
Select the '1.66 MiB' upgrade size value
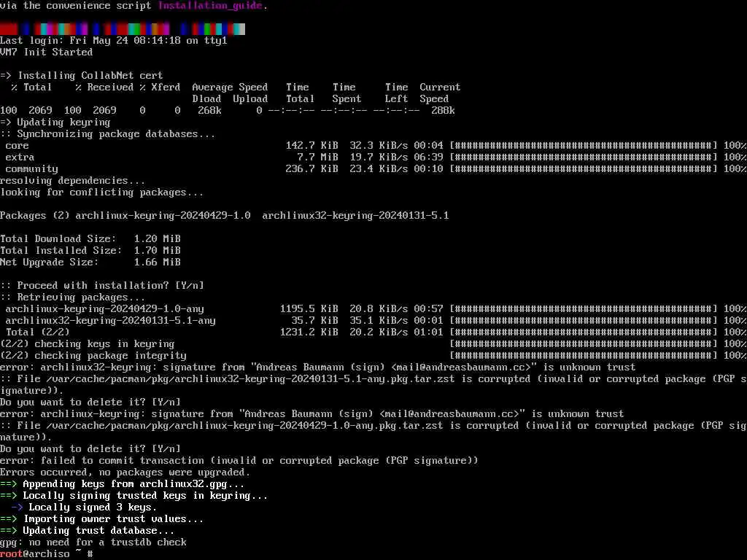click(x=158, y=262)
